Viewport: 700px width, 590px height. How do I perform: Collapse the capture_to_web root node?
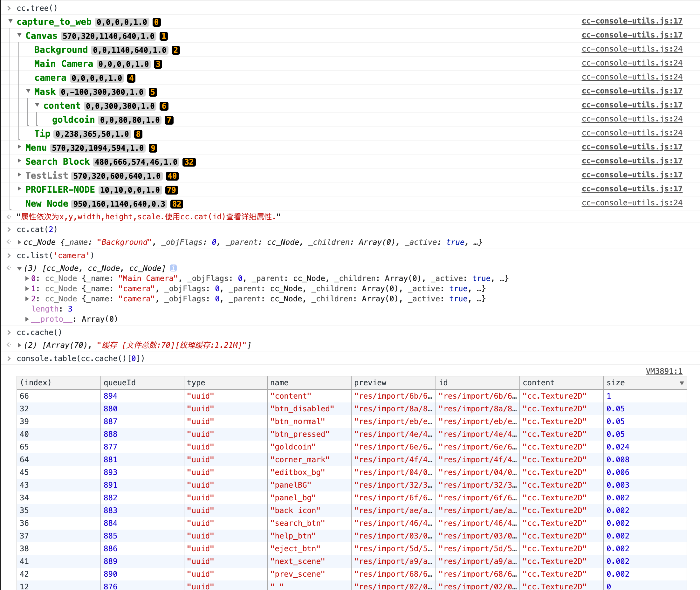click(x=10, y=21)
